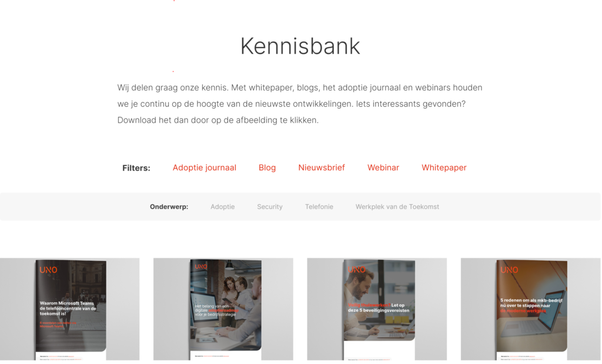The image size is (602, 364).
Task: Open the Microsoft Teams telefooncentrale whitepaper
Action: (x=70, y=309)
